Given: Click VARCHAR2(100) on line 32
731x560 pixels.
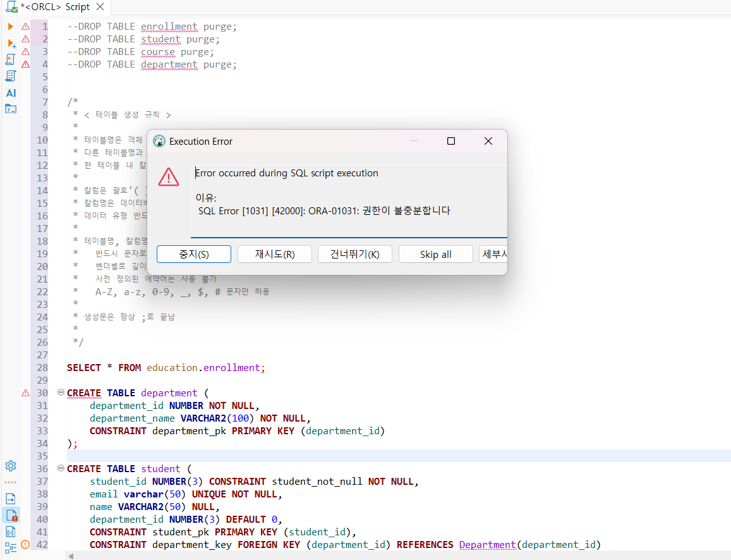Looking at the screenshot, I should [x=217, y=418].
